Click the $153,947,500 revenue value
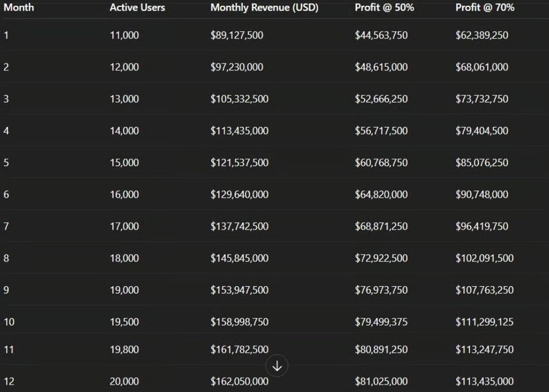 point(239,290)
